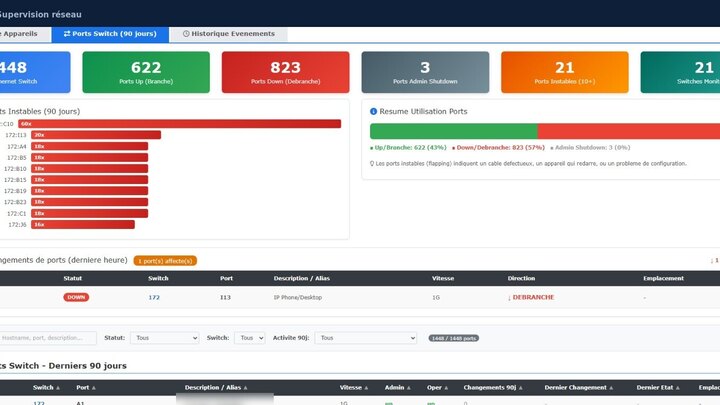Click the info icon beside Resume Utilisation Ports
Image resolution: width=720 pixels, height=405 pixels.
373,111
